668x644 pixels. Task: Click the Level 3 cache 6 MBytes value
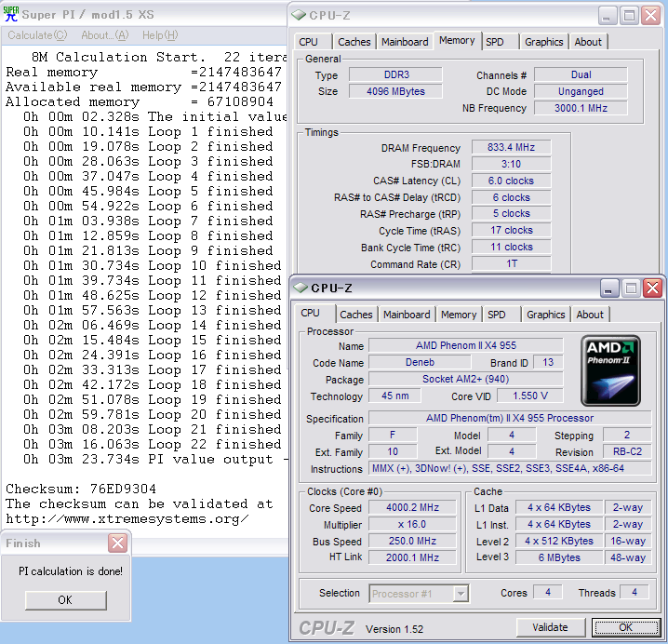coord(559,557)
